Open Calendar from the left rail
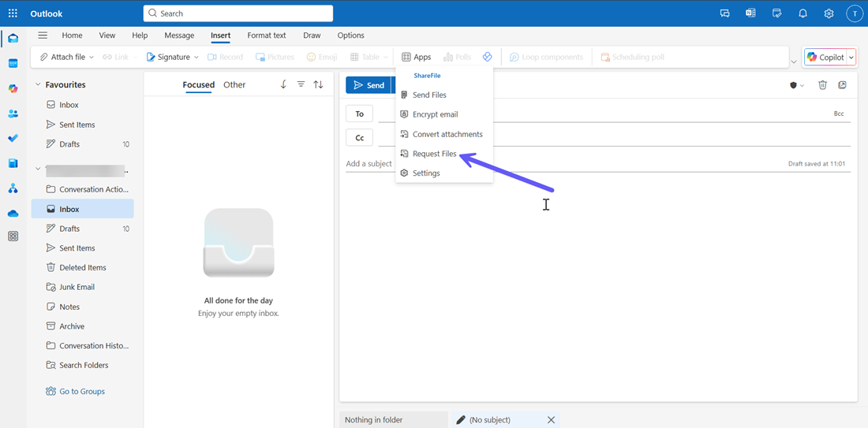The width and height of the screenshot is (868, 428). [13, 63]
